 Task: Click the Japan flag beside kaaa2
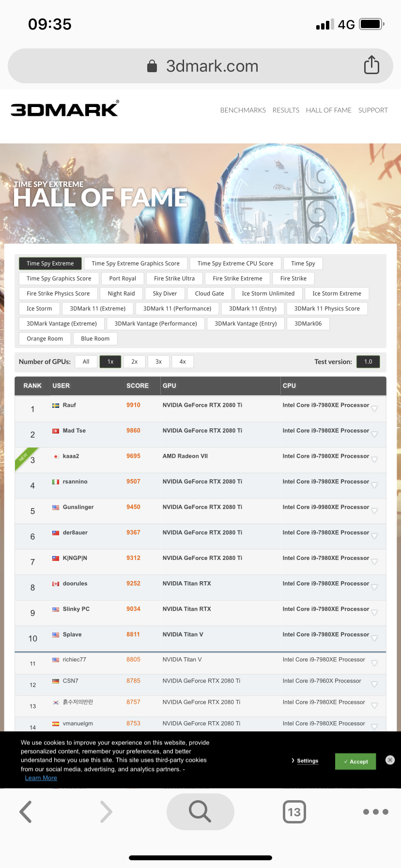56,456
